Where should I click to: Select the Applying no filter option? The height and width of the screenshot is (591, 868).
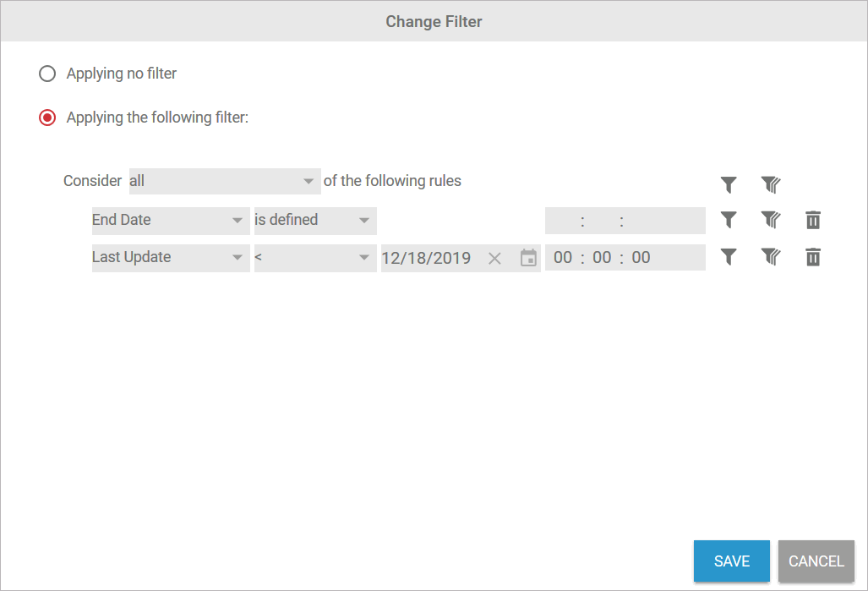(47, 74)
